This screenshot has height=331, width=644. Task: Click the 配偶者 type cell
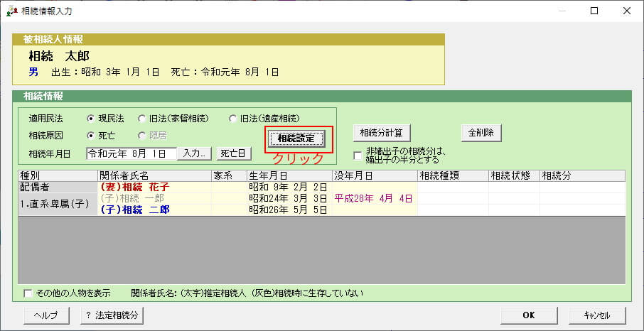58,188
